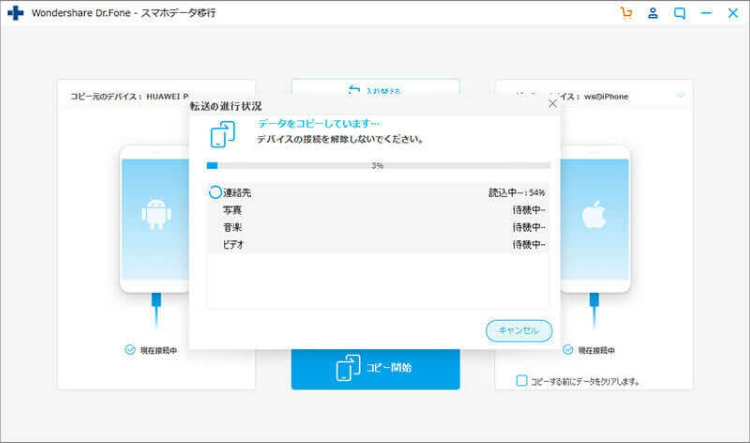Click the Wondershare Dr.Fone logo icon
Image resolution: width=750 pixels, height=443 pixels.
(x=15, y=13)
